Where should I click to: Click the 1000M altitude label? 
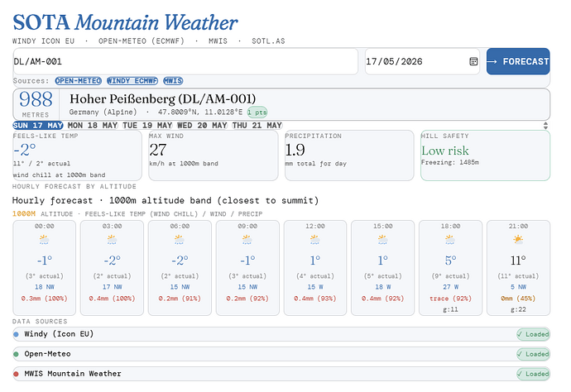click(x=24, y=213)
